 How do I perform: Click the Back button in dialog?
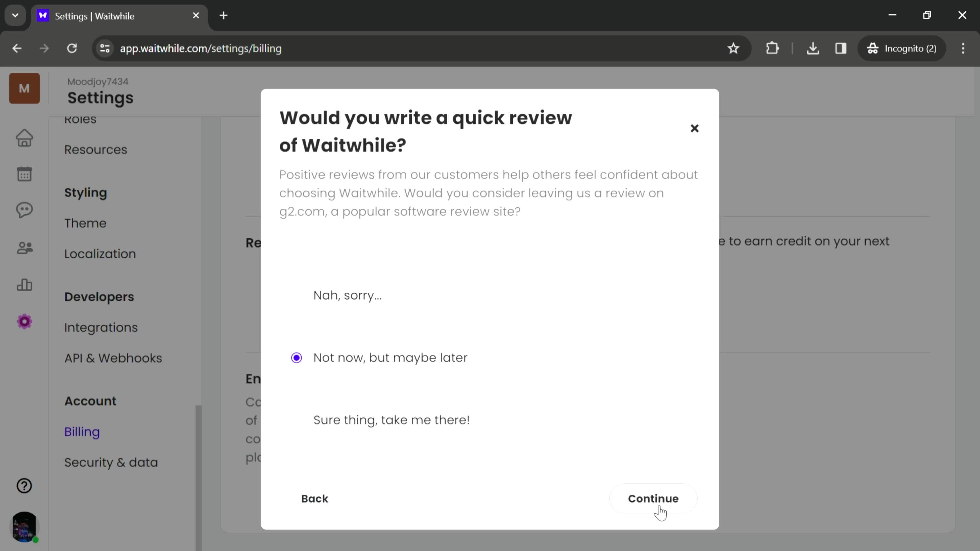click(314, 498)
